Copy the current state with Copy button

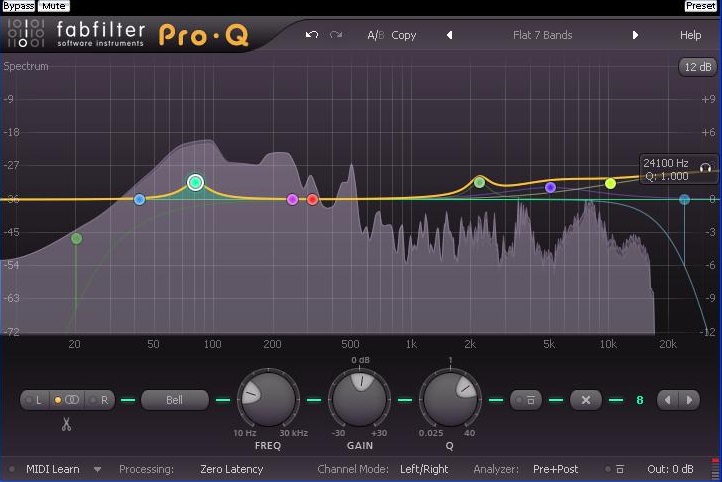[x=404, y=35]
